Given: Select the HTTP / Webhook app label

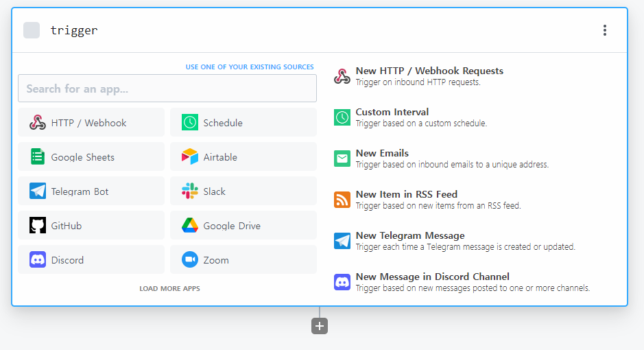Looking at the screenshot, I should [x=88, y=123].
